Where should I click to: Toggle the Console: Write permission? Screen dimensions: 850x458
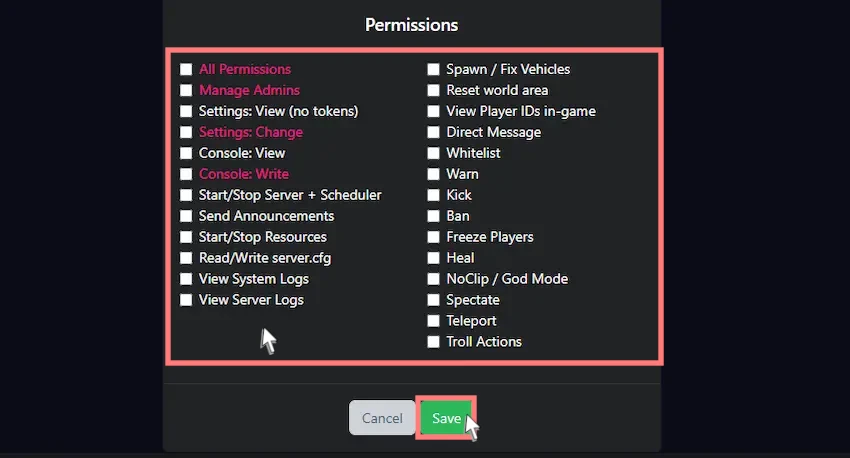[x=186, y=174]
